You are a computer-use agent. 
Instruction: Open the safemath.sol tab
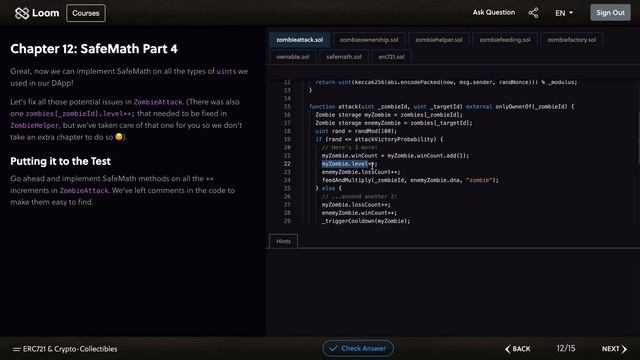click(x=344, y=57)
